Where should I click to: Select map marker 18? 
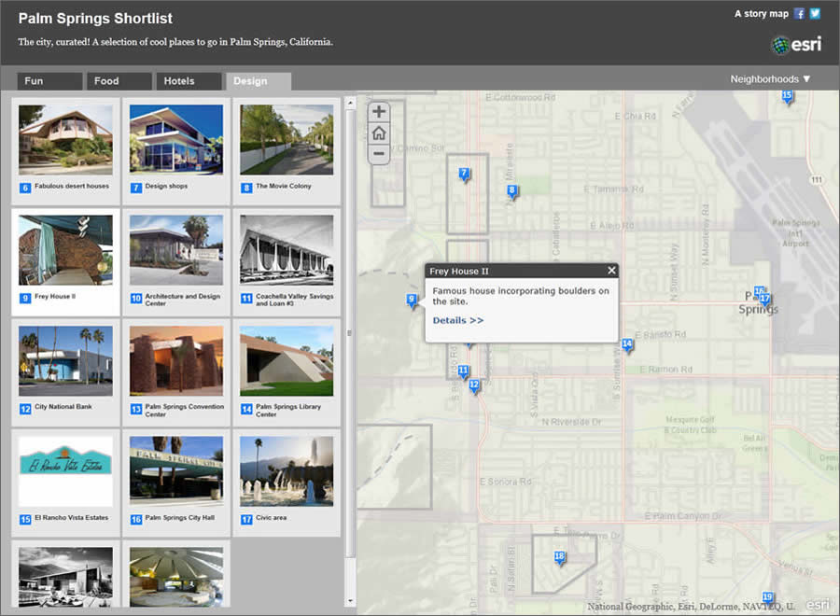pos(560,557)
